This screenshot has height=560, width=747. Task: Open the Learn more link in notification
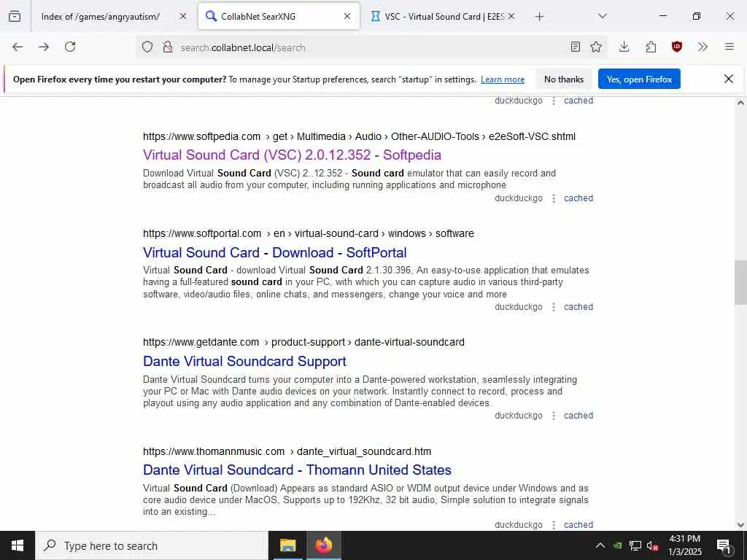click(x=503, y=79)
